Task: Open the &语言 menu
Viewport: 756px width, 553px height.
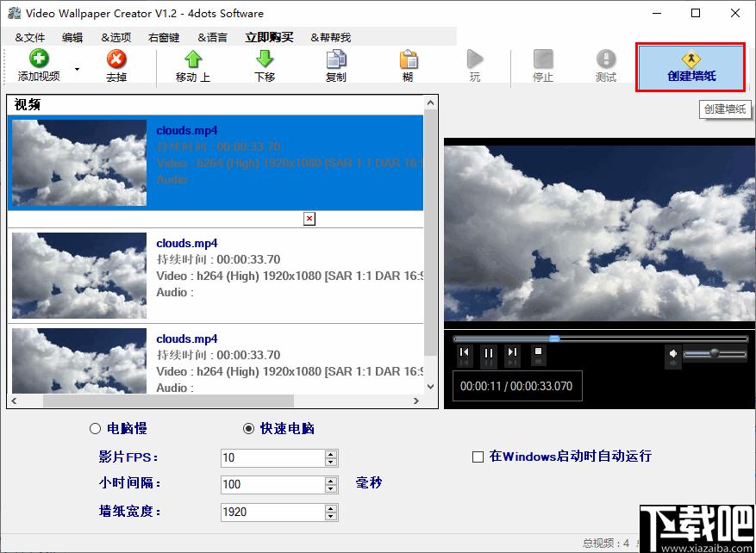Action: [x=212, y=38]
